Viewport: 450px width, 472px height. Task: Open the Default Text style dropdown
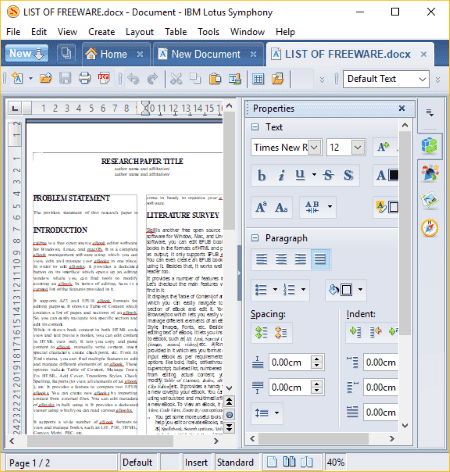click(422, 79)
